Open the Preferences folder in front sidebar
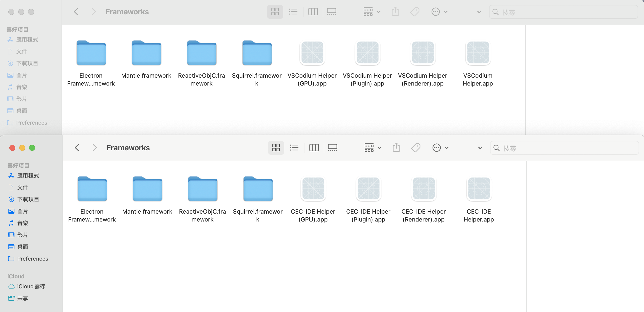The image size is (644, 312). (x=33, y=259)
